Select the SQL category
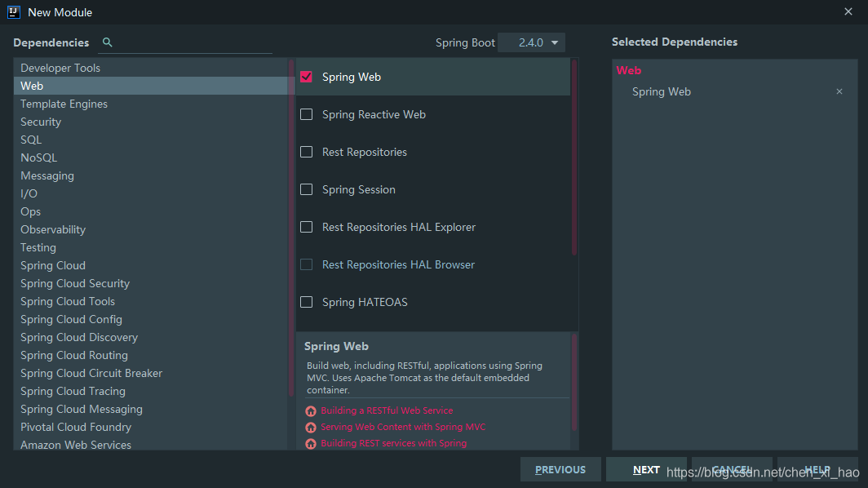 (x=151, y=140)
